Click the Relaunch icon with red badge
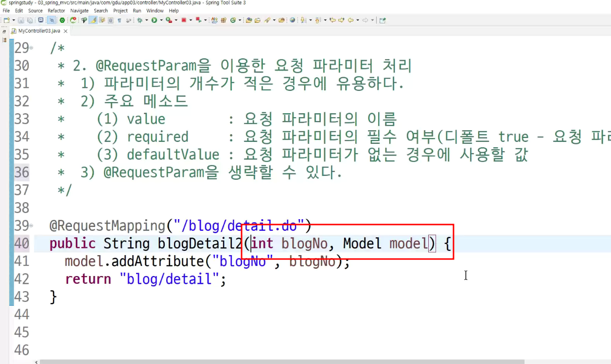 73,20
